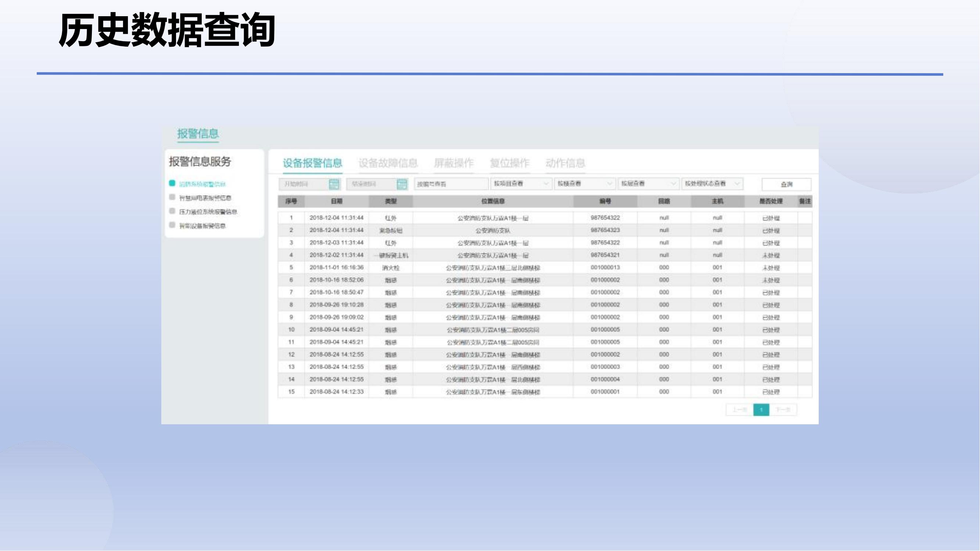Select the 压力液位系统报警信息 radio option
The height and width of the screenshot is (551, 980).
172,212
